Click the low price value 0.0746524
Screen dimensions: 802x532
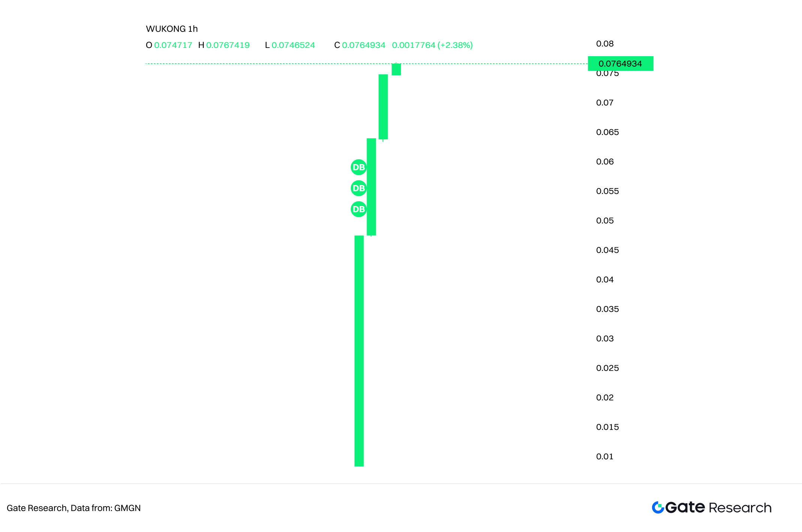tap(293, 45)
